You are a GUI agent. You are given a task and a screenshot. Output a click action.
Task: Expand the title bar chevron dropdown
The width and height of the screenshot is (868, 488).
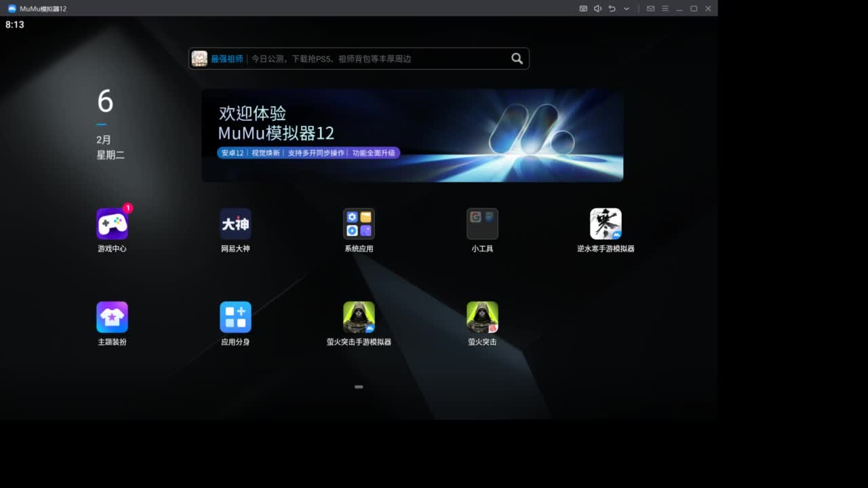pos(627,9)
